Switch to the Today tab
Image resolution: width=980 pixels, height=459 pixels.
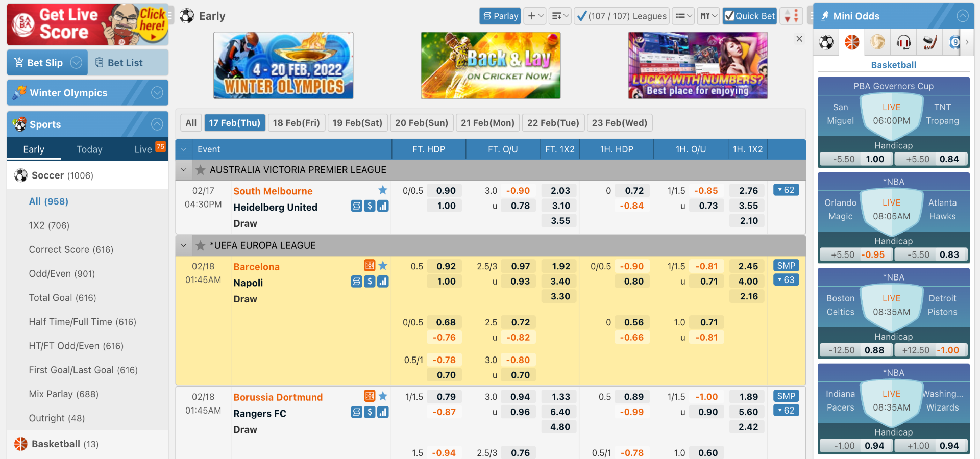89,149
